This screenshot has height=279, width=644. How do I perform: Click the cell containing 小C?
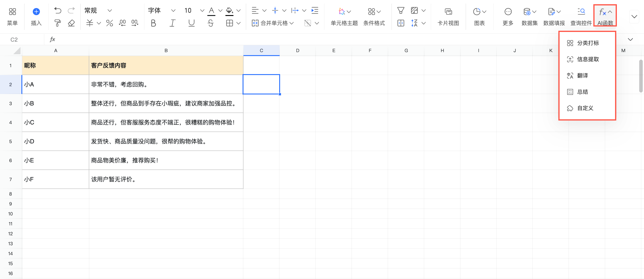coord(55,122)
